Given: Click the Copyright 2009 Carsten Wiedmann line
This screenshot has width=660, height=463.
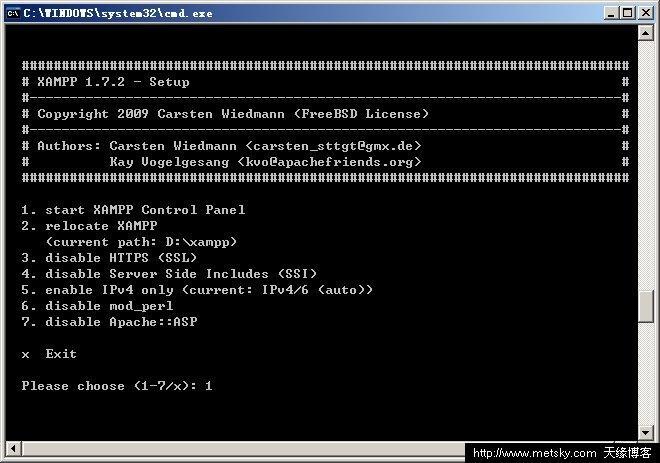Looking at the screenshot, I should [233, 114].
